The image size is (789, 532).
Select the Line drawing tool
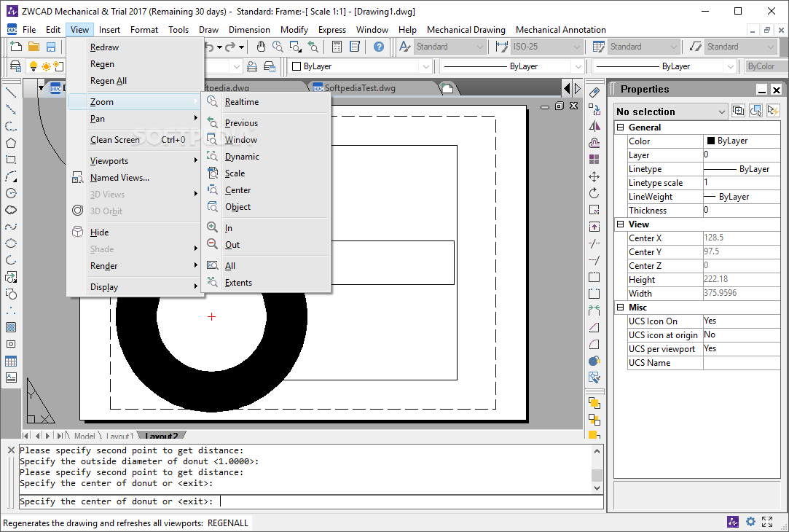pyautogui.click(x=11, y=93)
